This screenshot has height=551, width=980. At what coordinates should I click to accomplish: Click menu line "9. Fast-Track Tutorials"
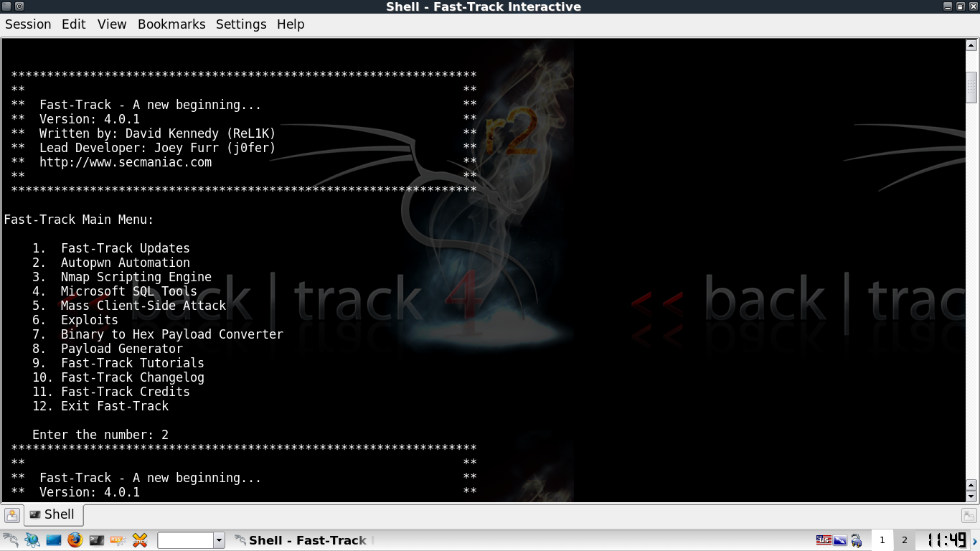(x=118, y=363)
